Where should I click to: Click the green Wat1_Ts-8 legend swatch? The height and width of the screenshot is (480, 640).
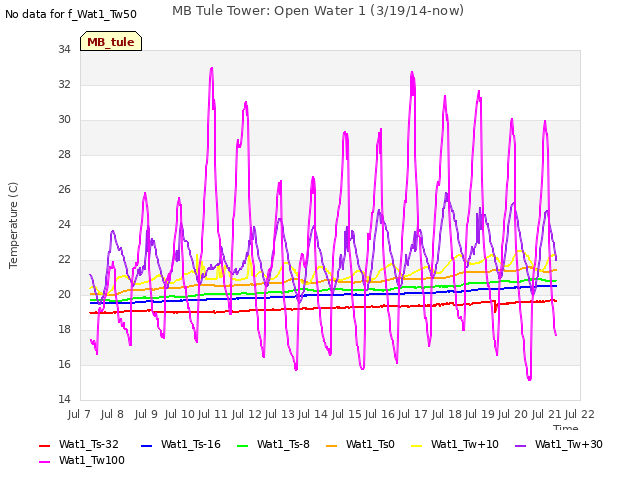(242, 446)
